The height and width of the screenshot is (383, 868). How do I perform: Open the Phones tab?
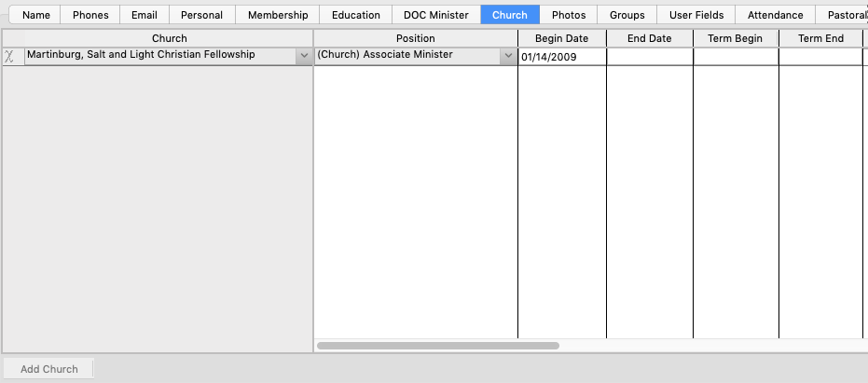[90, 15]
